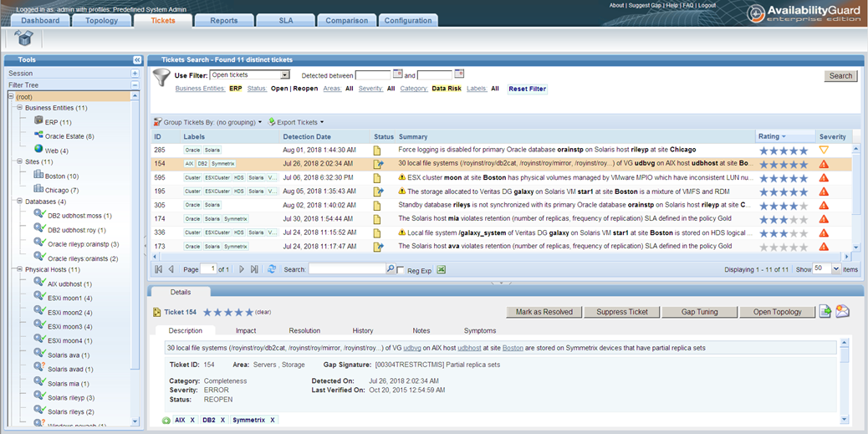
Task: Click the magnifier search icon in grid
Action: pos(391,268)
